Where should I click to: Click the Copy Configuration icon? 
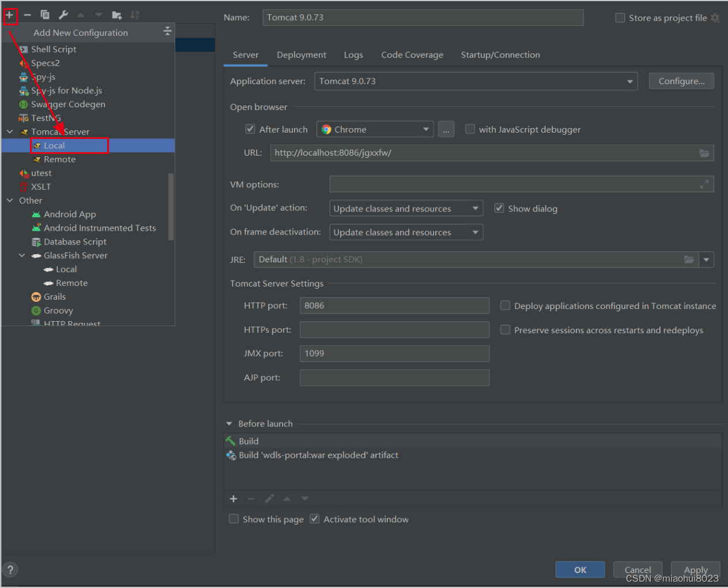[45, 15]
